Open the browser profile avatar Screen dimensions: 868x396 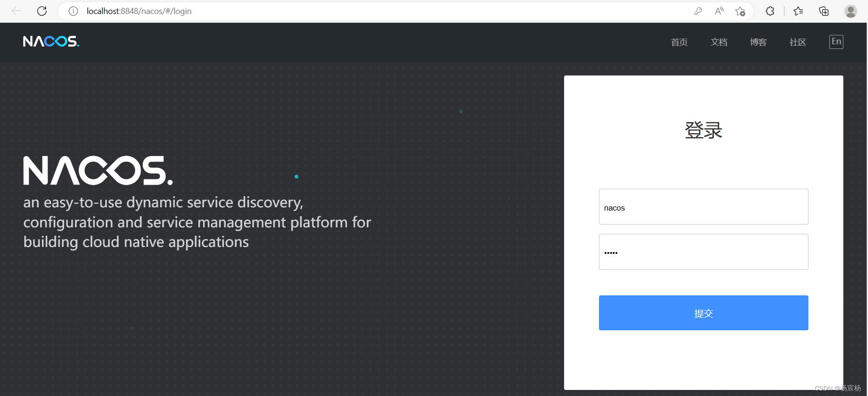[851, 11]
